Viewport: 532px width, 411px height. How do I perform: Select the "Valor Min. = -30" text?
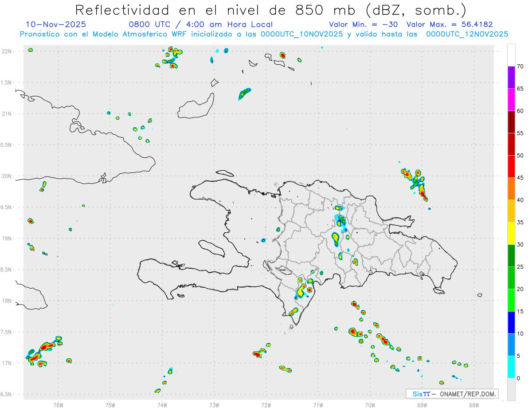(x=363, y=24)
